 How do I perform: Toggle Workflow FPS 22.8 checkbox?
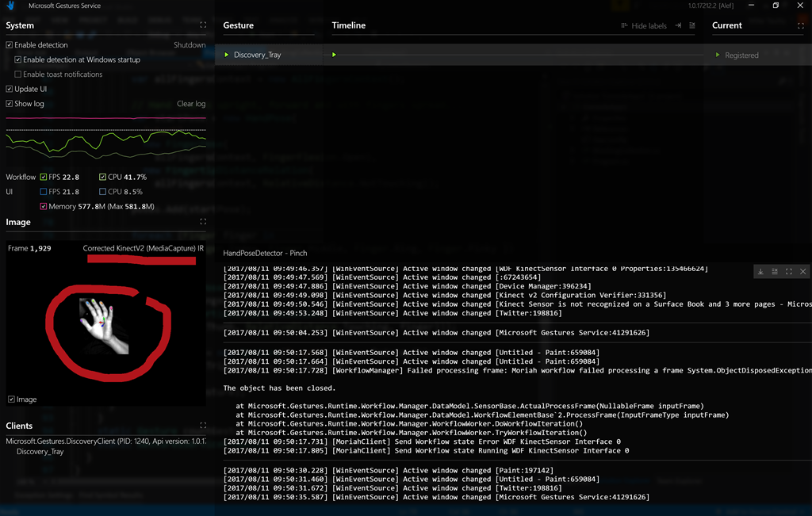pyautogui.click(x=44, y=177)
